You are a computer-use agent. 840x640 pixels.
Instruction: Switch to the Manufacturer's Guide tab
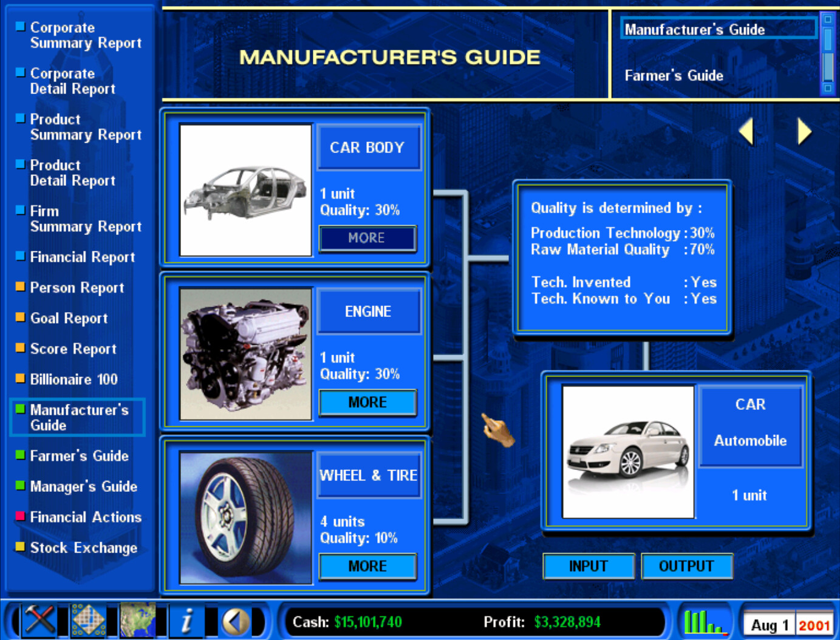pyautogui.click(x=695, y=29)
